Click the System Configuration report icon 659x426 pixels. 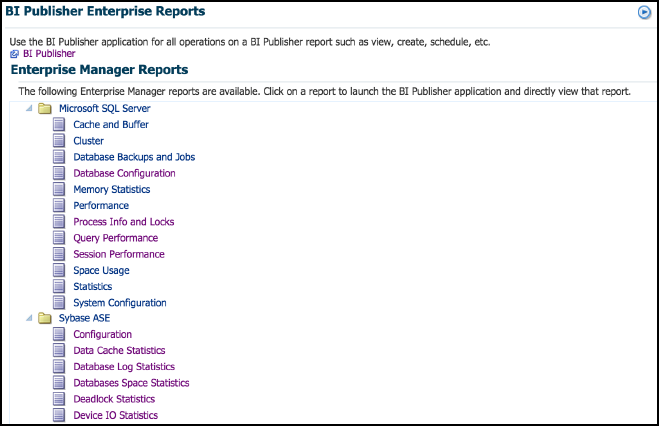(x=59, y=302)
